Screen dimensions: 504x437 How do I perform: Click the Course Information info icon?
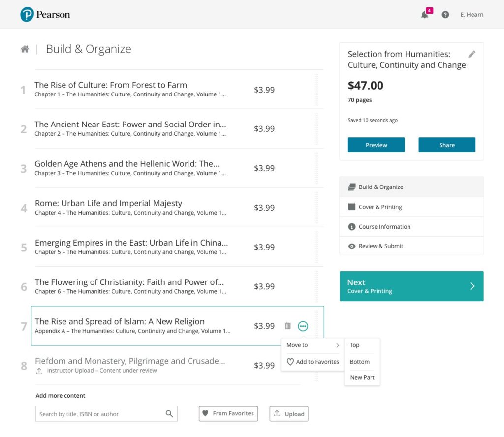pos(352,227)
